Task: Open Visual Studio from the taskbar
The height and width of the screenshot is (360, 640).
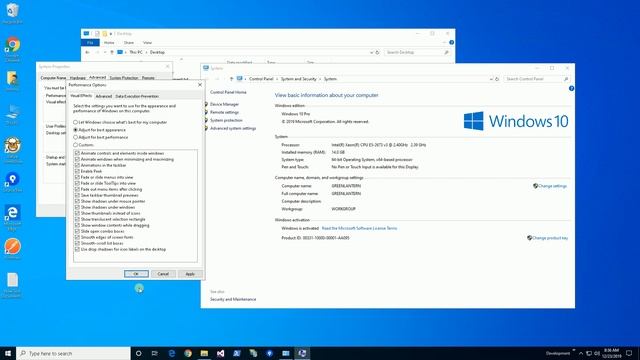Action: [x=220, y=353]
